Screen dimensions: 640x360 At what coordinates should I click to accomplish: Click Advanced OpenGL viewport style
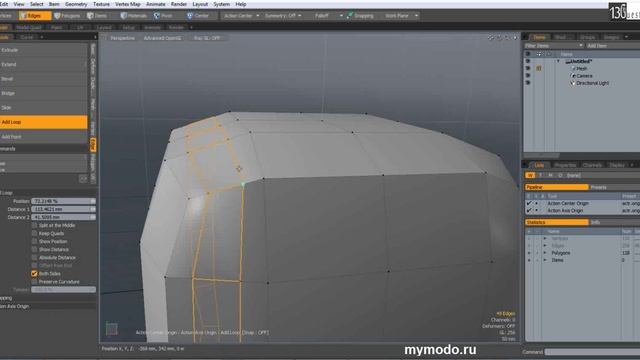162,38
